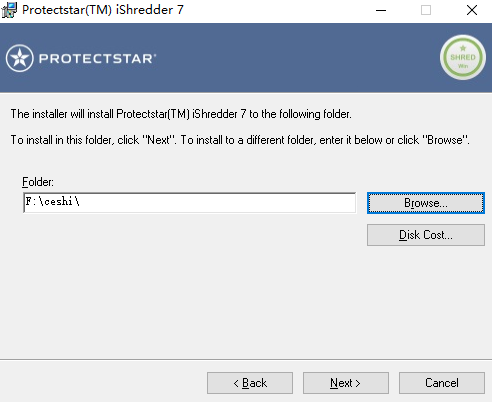Click the 'To install in this folder' instruction
This screenshot has height=402, width=492.
click(240, 140)
